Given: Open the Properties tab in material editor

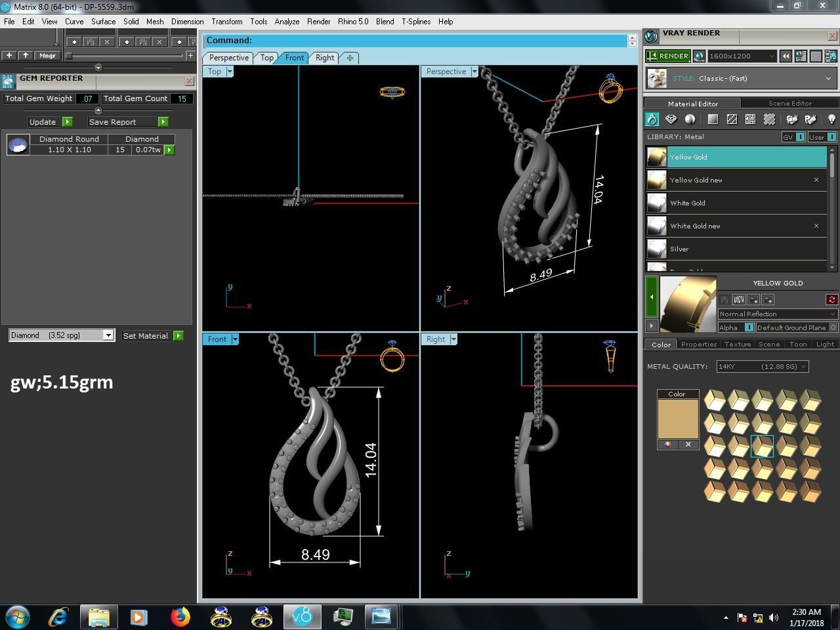Looking at the screenshot, I should pos(698,344).
